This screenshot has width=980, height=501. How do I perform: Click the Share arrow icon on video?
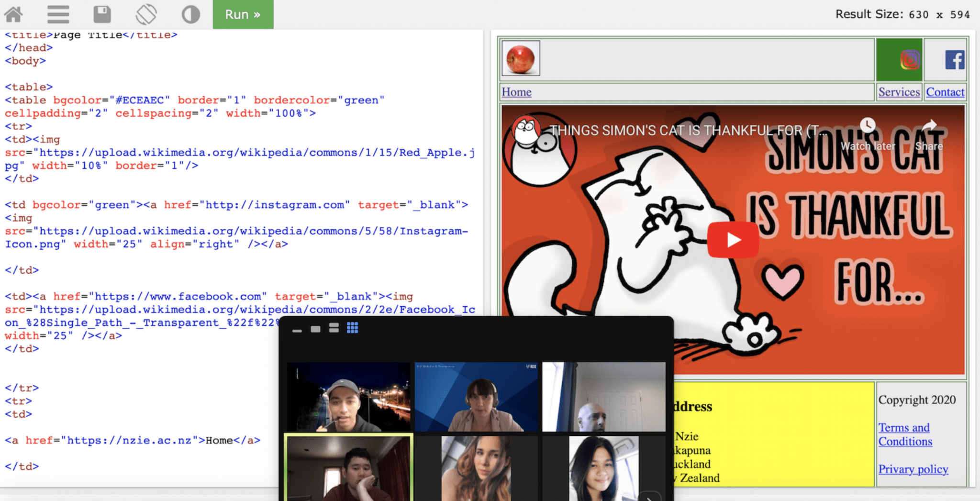pyautogui.click(x=929, y=126)
